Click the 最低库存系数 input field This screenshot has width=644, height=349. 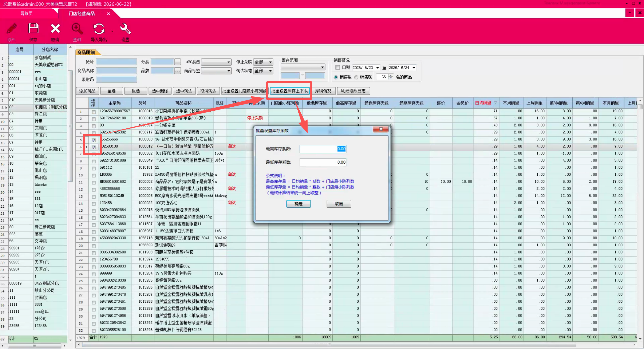pyautogui.click(x=323, y=162)
